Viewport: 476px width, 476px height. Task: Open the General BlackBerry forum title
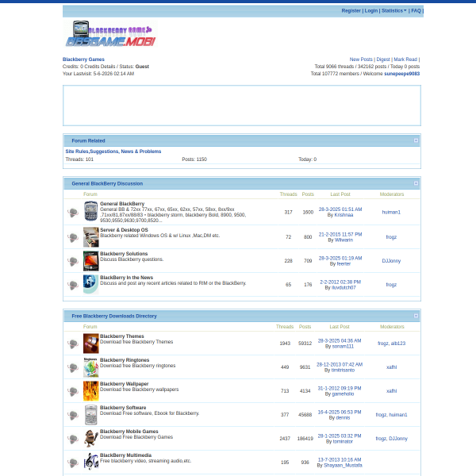point(122,203)
